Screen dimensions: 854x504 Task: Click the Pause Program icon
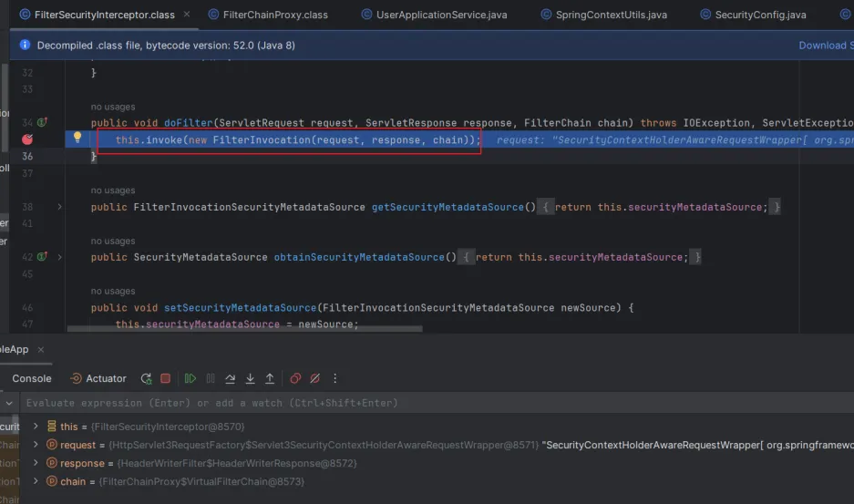(x=211, y=378)
